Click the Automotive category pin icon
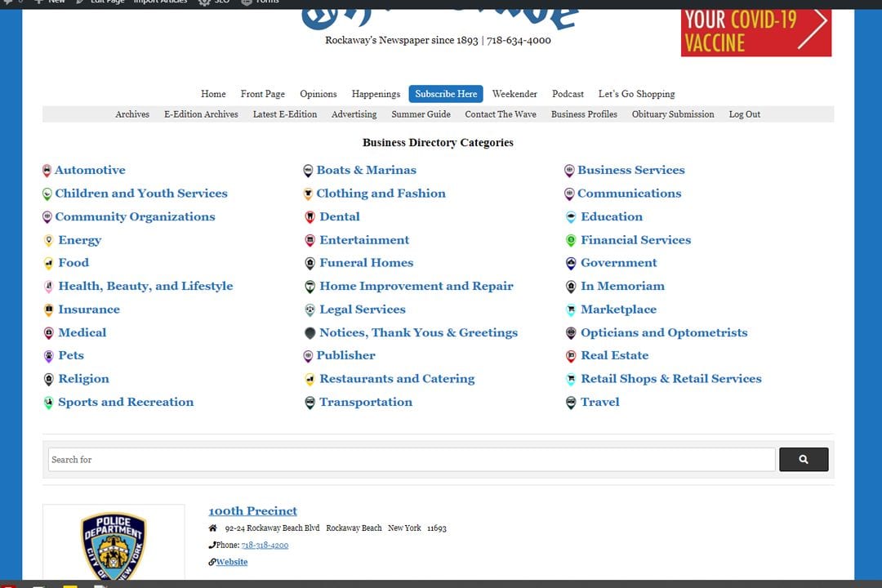Viewport: 882px width, 588px height. pyautogui.click(x=47, y=171)
